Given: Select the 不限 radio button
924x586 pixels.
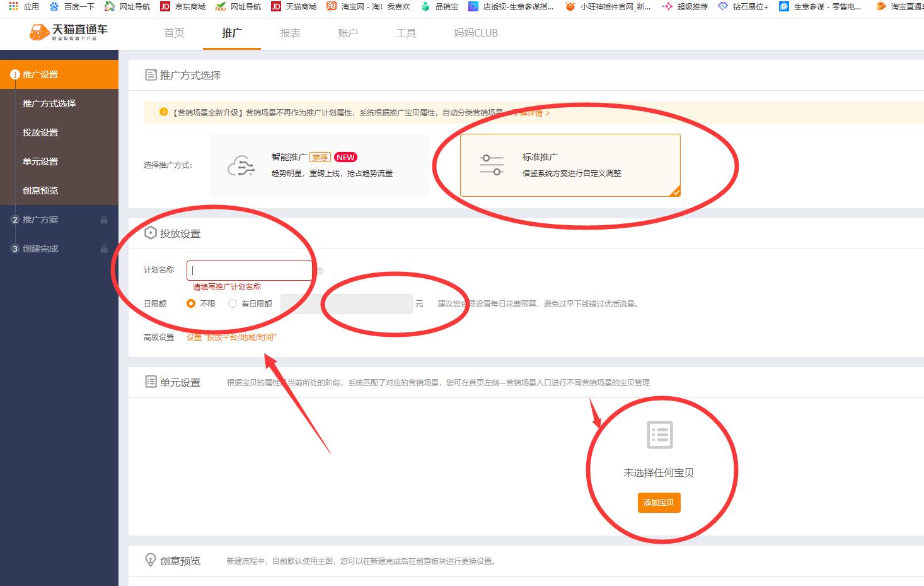Looking at the screenshot, I should (x=191, y=303).
